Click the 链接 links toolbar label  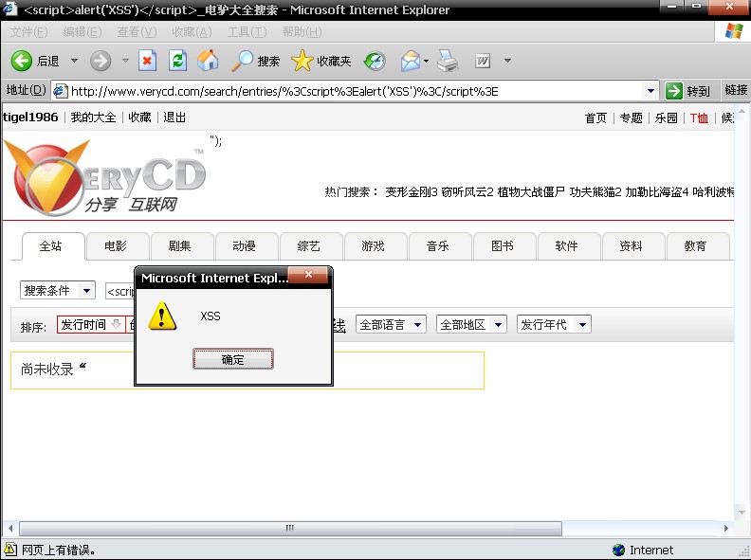coord(736,90)
